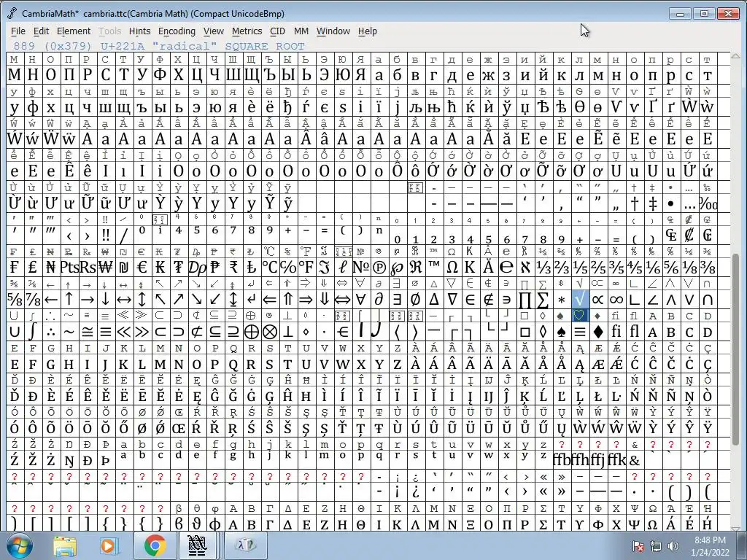Open the Help menu
Viewport: 747px width, 560px height.
[x=368, y=31]
